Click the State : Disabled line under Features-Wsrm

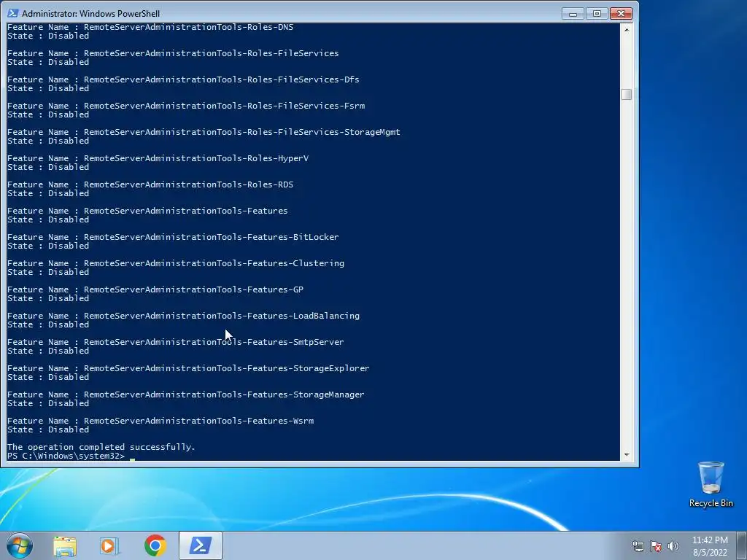(x=48, y=429)
